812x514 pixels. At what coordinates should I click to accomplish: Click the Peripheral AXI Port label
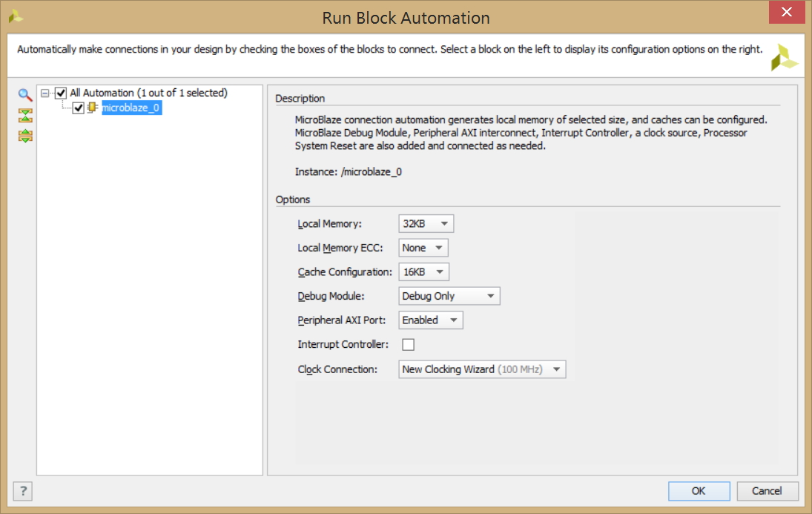point(342,320)
